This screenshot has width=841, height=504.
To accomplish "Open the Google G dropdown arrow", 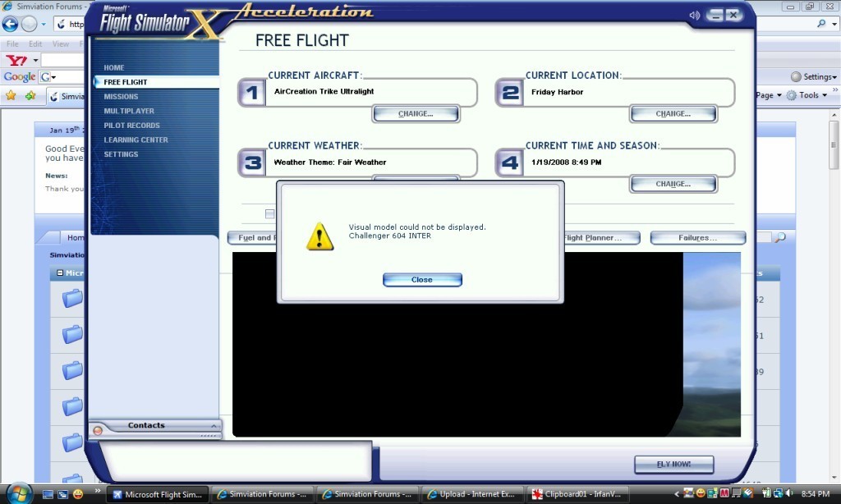I will (53, 77).
